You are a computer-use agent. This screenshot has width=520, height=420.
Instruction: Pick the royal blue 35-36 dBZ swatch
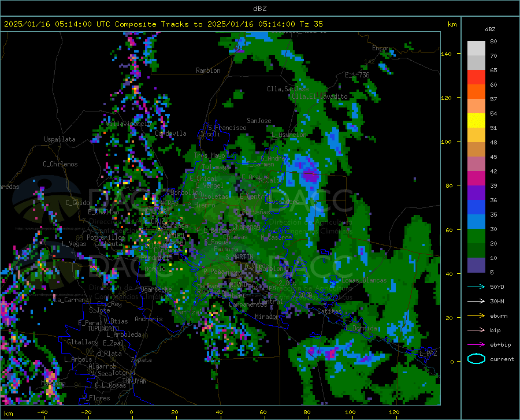[476, 207]
